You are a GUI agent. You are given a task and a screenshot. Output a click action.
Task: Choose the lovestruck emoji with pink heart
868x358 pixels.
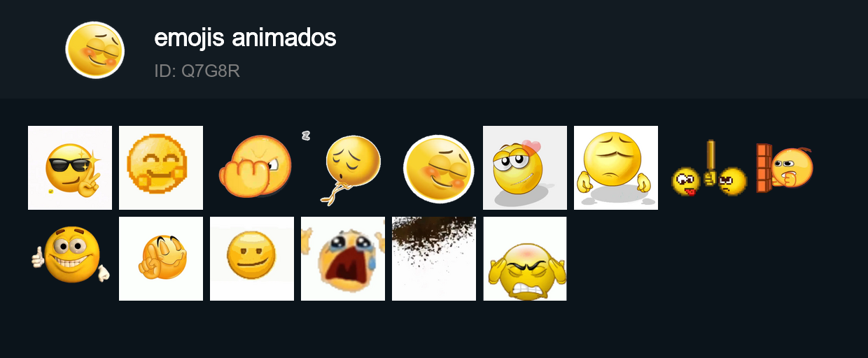(525, 168)
